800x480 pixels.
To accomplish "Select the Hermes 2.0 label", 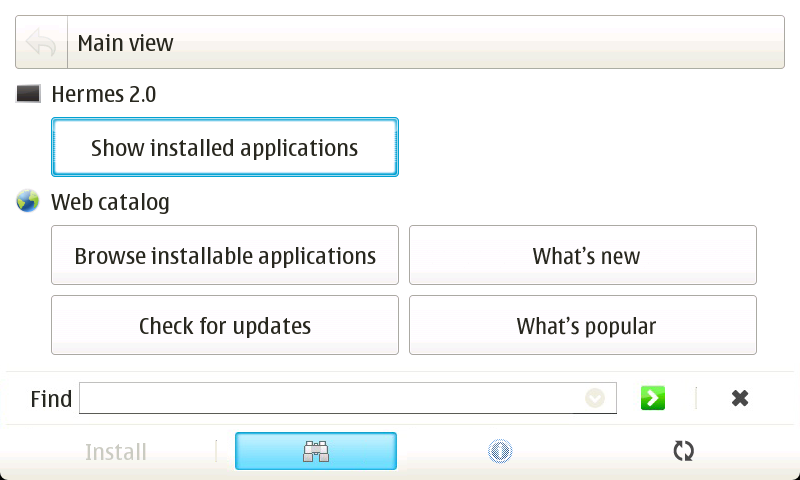I will [x=104, y=95].
